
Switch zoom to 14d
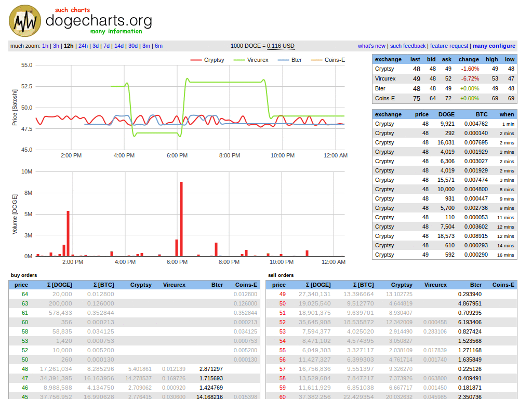[x=119, y=46]
